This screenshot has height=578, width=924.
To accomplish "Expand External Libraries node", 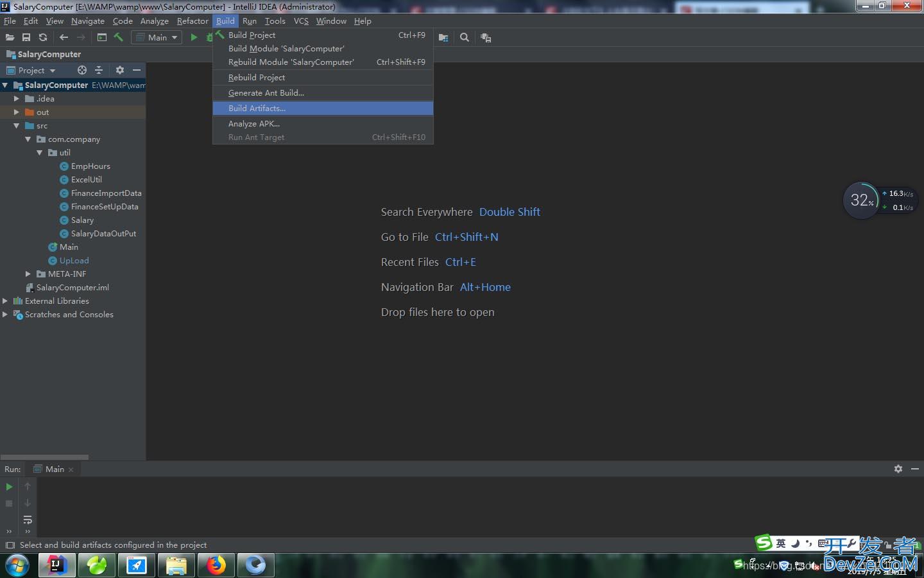I will point(5,301).
